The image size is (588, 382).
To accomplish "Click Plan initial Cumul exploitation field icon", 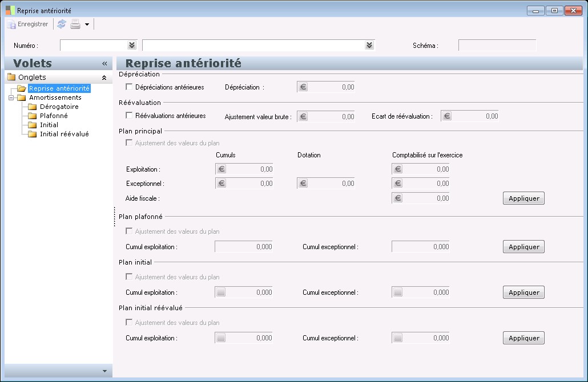I will pyautogui.click(x=221, y=292).
